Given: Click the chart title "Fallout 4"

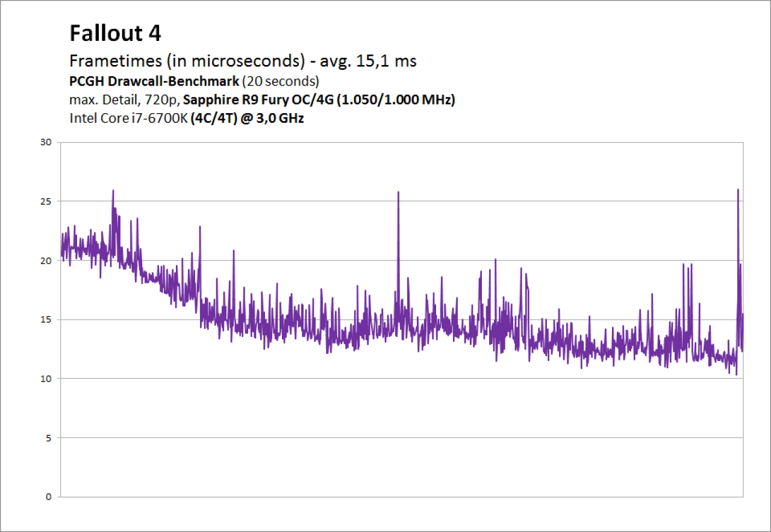Looking at the screenshot, I should click(x=115, y=33).
